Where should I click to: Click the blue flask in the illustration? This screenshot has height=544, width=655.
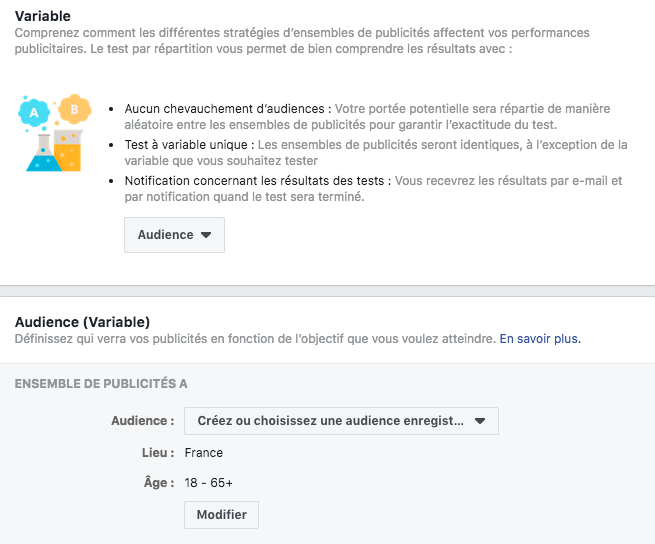pos(40,153)
